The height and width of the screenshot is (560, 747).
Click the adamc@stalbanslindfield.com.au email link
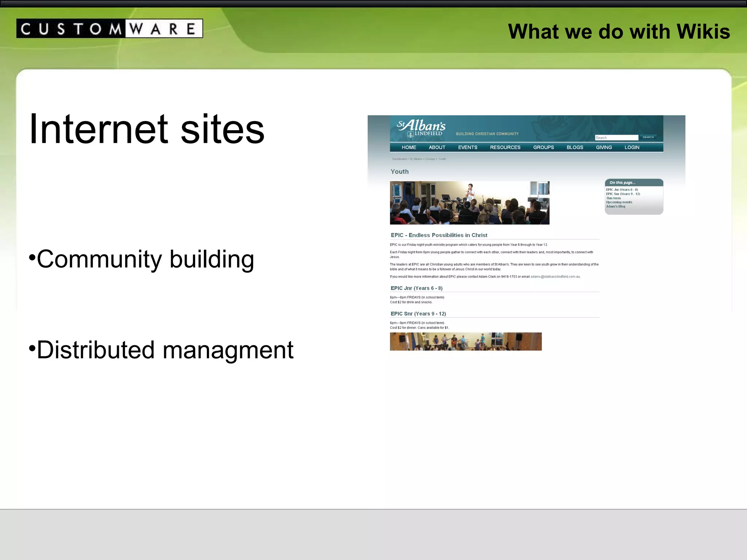[x=555, y=277]
